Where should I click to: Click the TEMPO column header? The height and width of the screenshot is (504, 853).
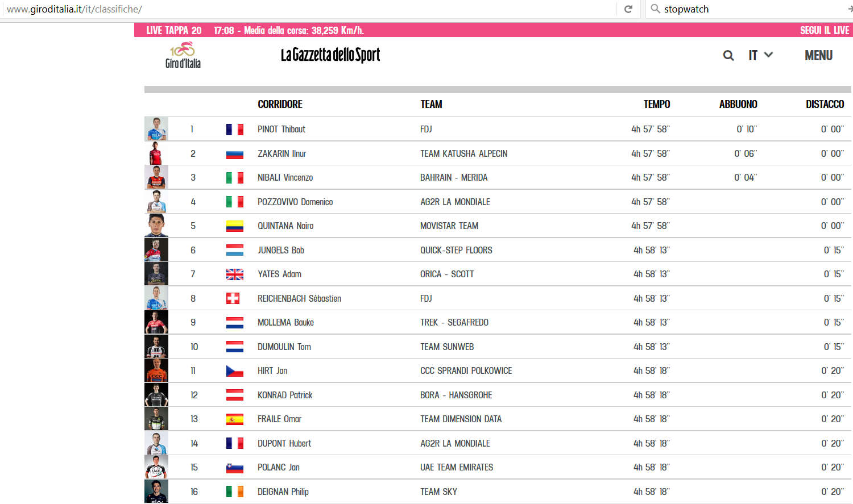(x=657, y=104)
